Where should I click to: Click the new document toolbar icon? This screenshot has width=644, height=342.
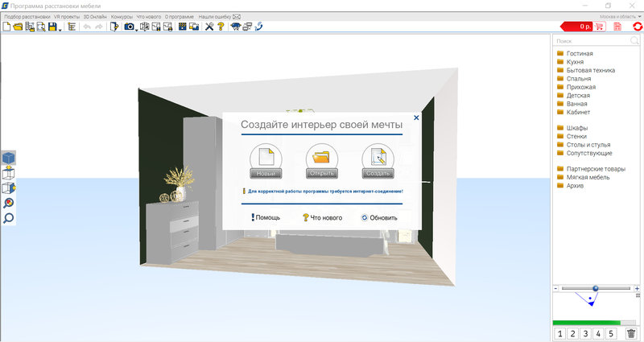(6, 27)
